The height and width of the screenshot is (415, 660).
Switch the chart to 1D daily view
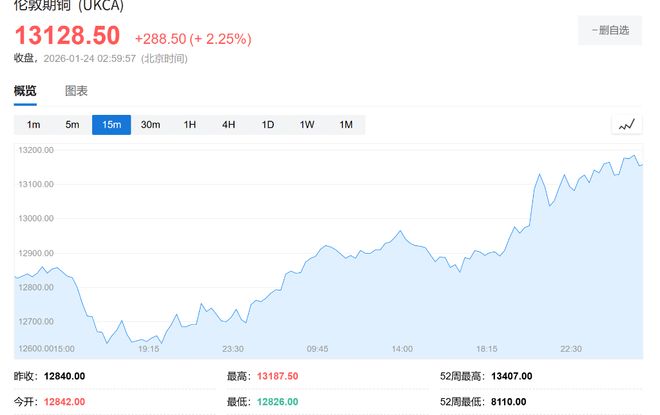coord(268,125)
